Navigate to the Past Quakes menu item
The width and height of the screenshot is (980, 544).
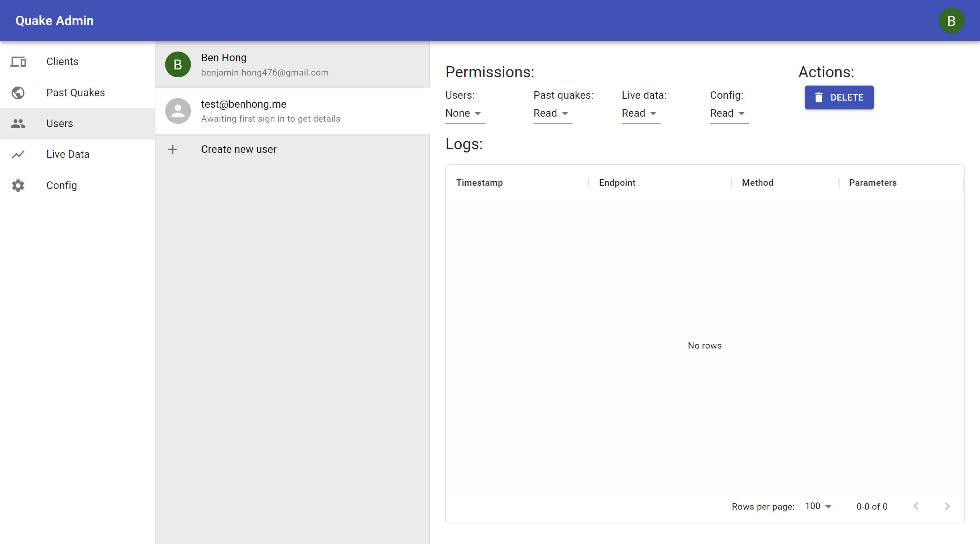click(x=75, y=93)
